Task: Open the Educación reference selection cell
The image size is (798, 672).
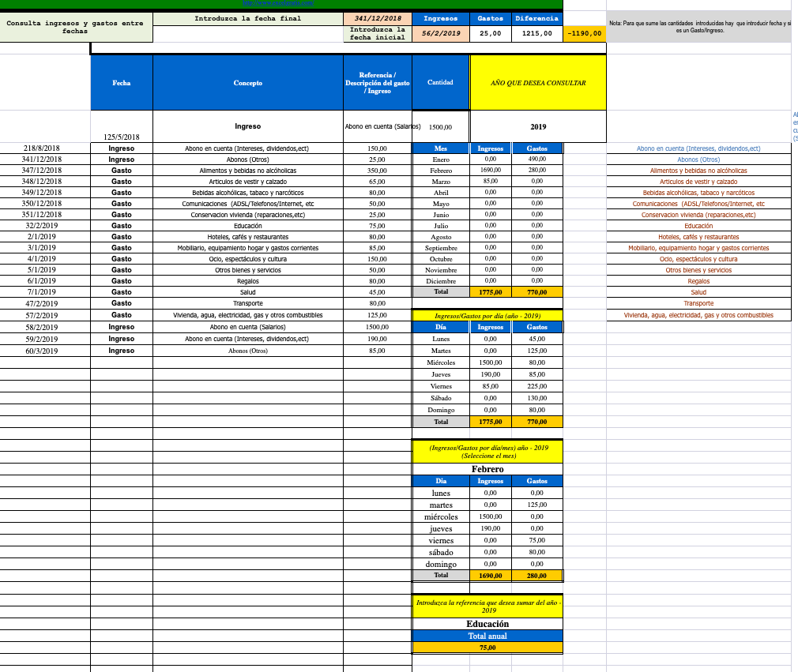Action: pos(487,624)
